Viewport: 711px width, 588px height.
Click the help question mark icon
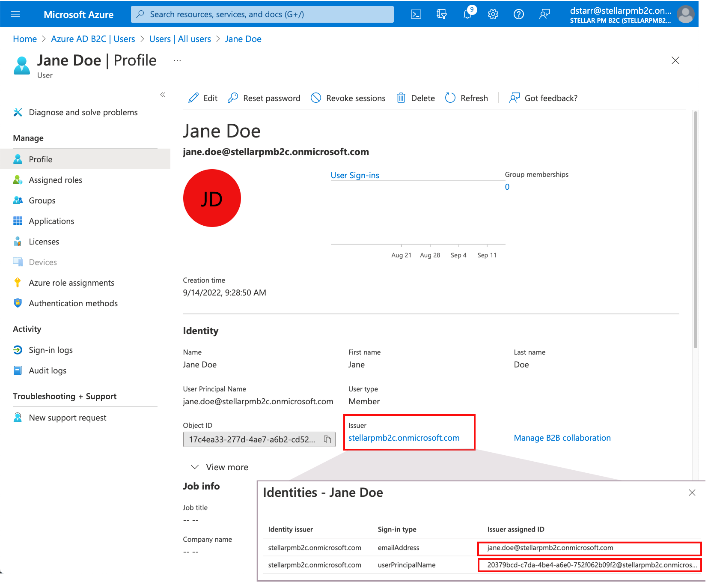(x=518, y=14)
